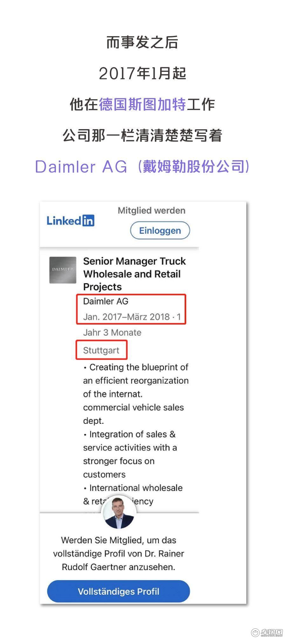Click the 'Werden Sie Mitglied' prompt text
The width and height of the screenshot is (286, 644).
click(x=119, y=554)
